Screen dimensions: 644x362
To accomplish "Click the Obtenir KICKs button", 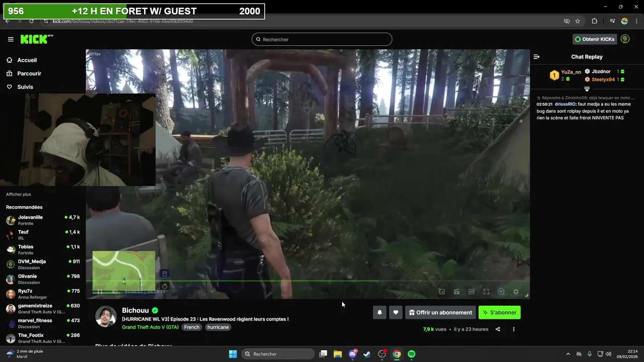I will point(595,39).
